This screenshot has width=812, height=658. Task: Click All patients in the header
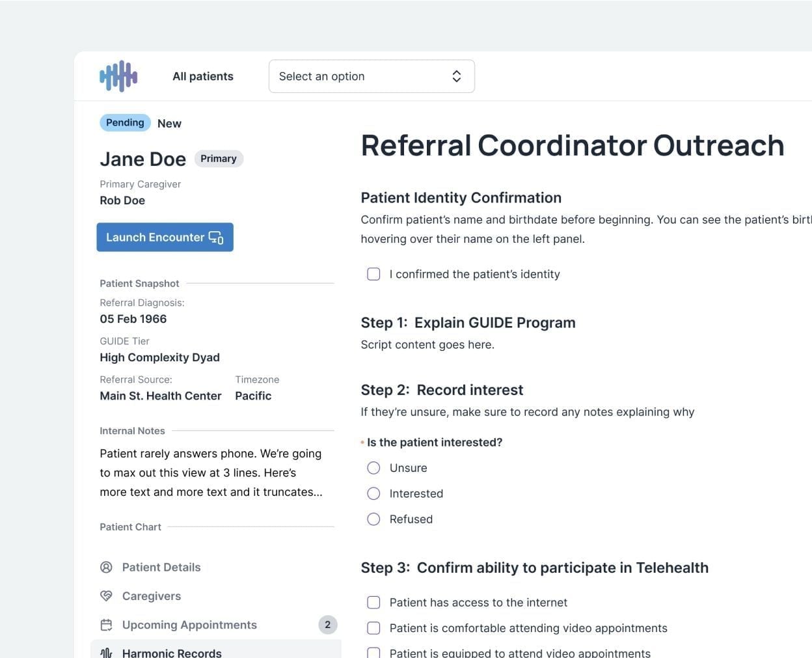[202, 76]
